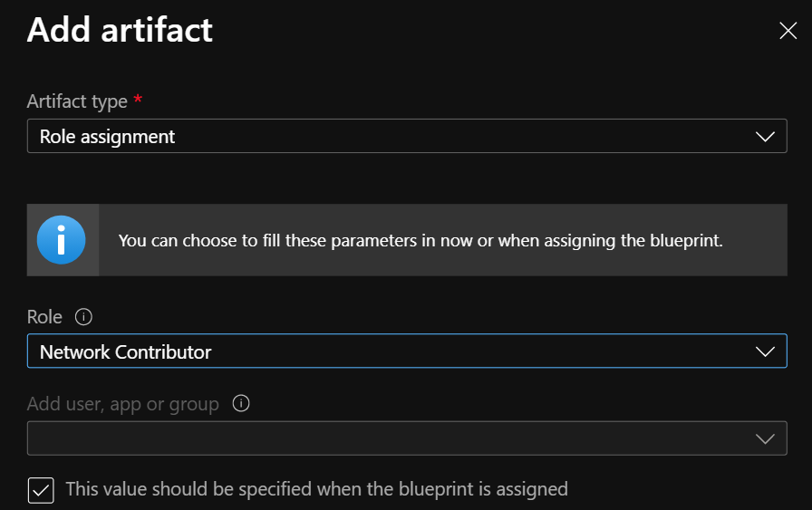Click the Role assignment value text
The height and width of the screenshot is (510, 812).
pos(107,137)
